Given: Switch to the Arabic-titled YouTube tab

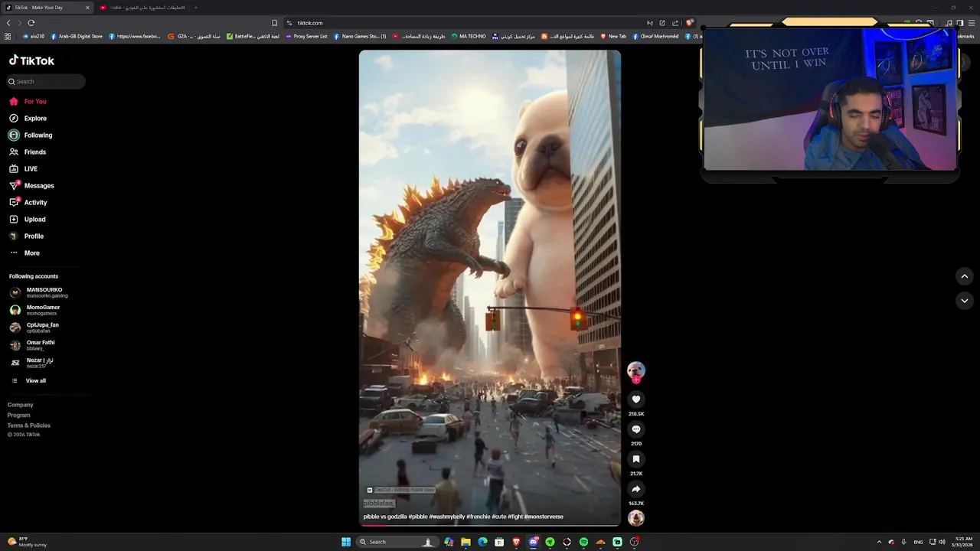Looking at the screenshot, I should point(144,8).
